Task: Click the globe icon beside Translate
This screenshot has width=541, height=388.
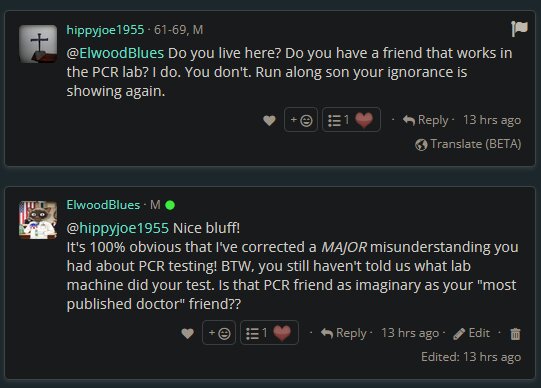Action: (x=421, y=145)
